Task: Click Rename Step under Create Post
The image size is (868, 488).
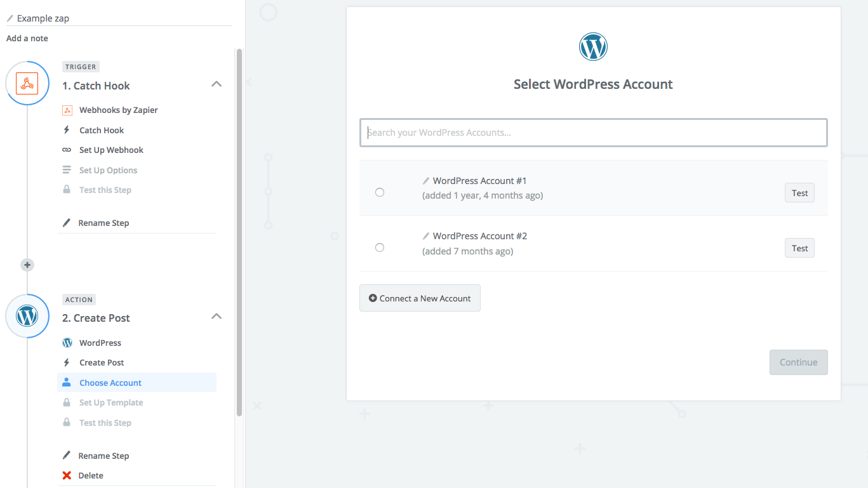Action: point(103,456)
